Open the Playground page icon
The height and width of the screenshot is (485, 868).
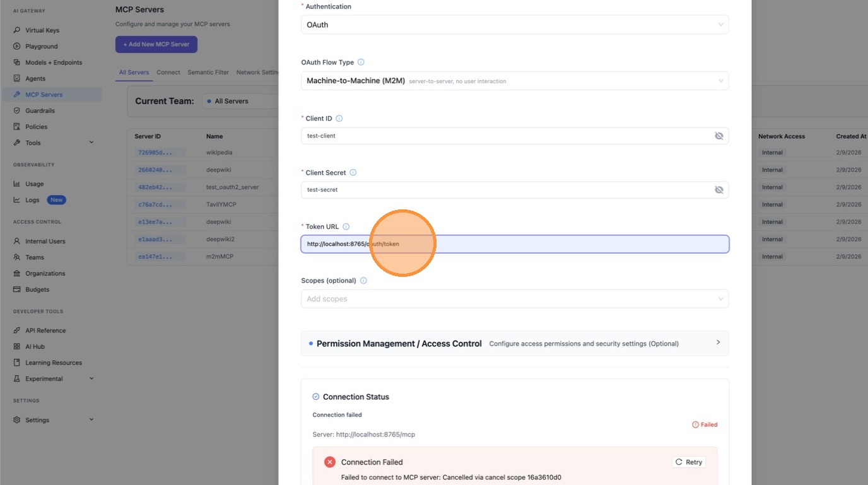[x=17, y=46]
